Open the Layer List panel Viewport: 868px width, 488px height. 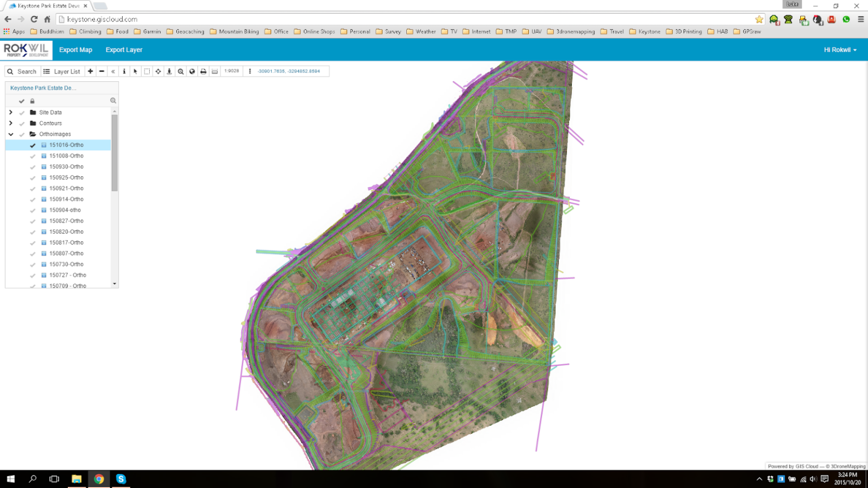(62, 71)
